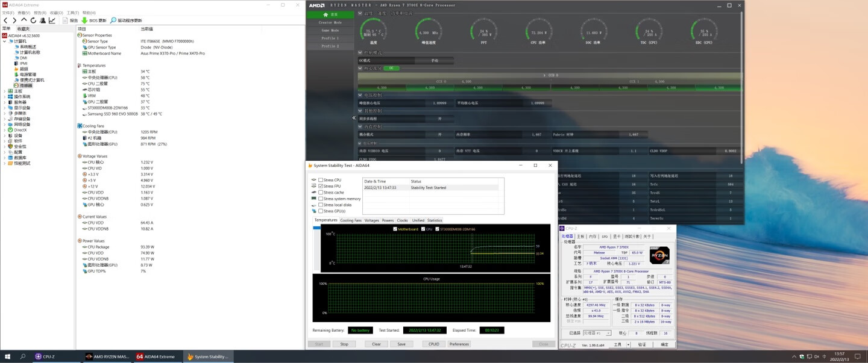
Task: Expand the 操作系统 node in AIDA64 tree
Action: tap(5, 96)
